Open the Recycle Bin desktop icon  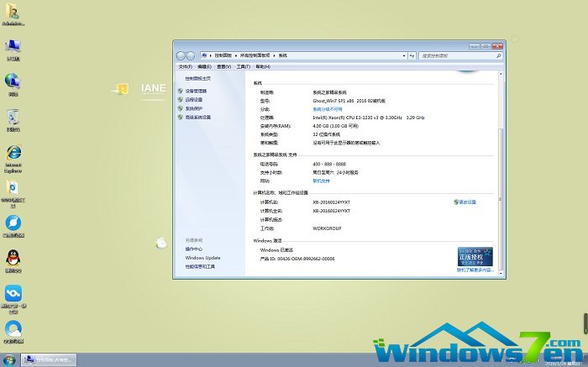[13, 119]
